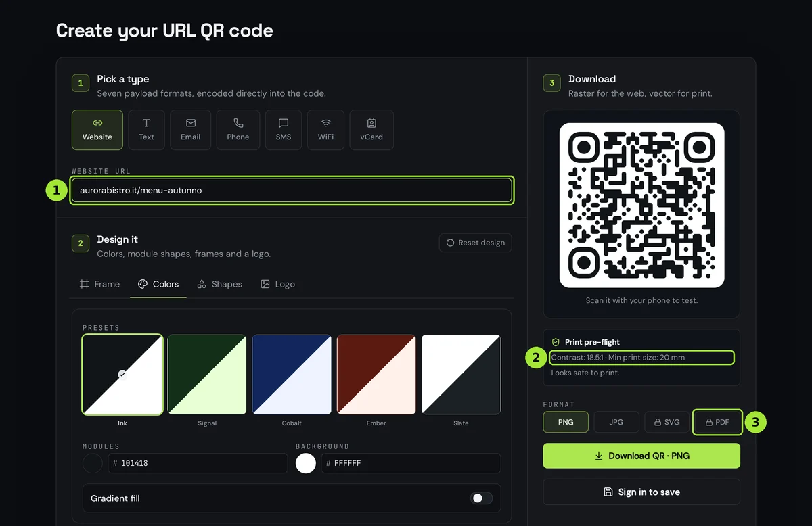Click Sign in to save

[x=641, y=492]
